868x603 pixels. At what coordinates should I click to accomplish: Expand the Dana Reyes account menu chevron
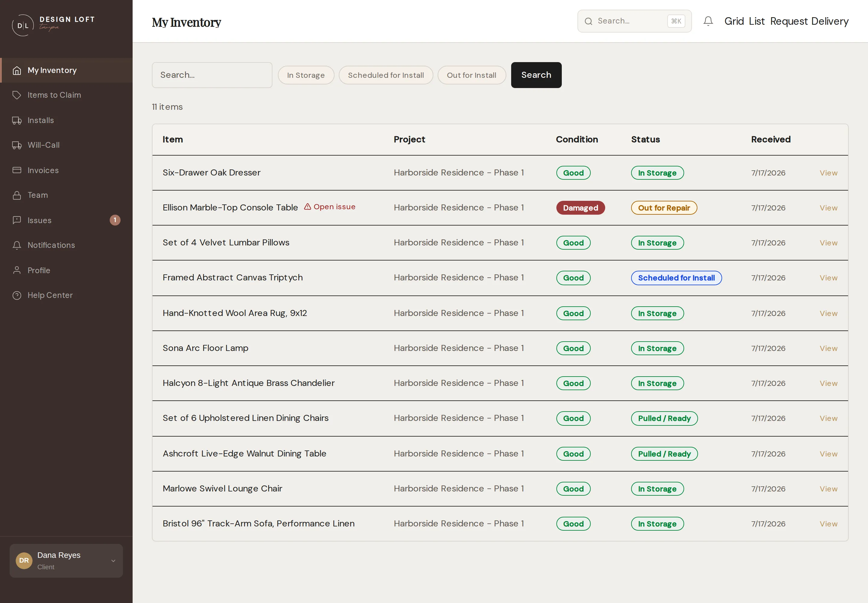click(113, 561)
